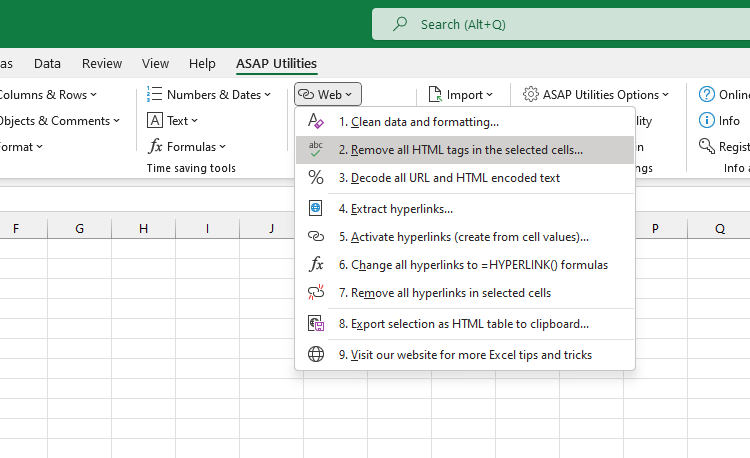Click the boxed A Text icon

tap(154, 120)
